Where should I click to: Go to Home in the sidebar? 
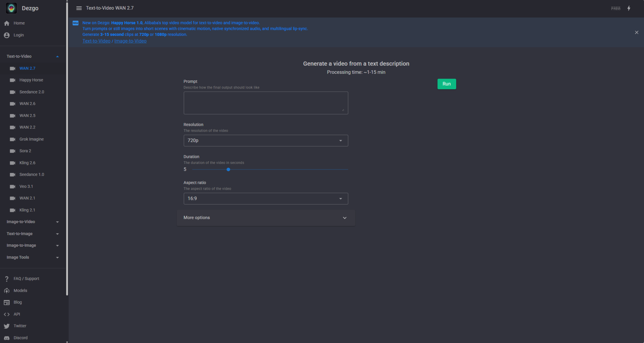(x=33, y=23)
